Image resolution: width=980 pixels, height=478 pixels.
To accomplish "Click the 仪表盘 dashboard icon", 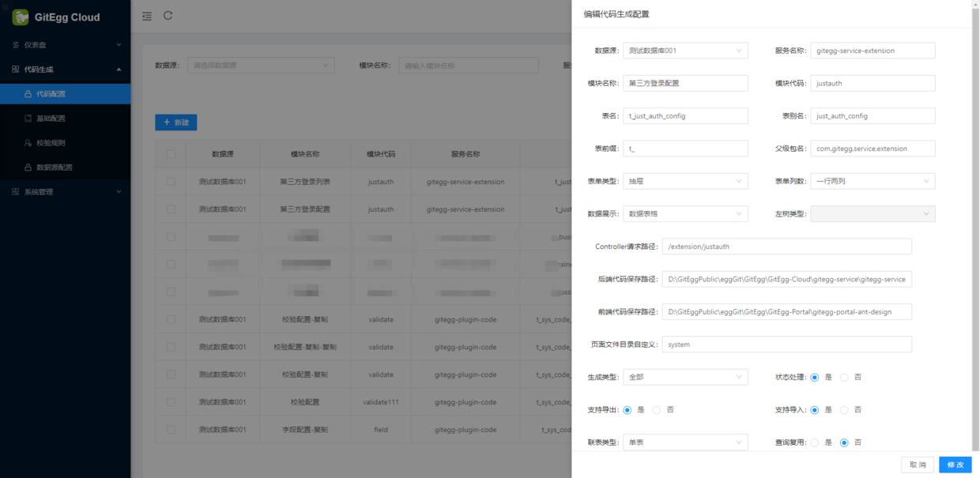I will pyautogui.click(x=16, y=45).
